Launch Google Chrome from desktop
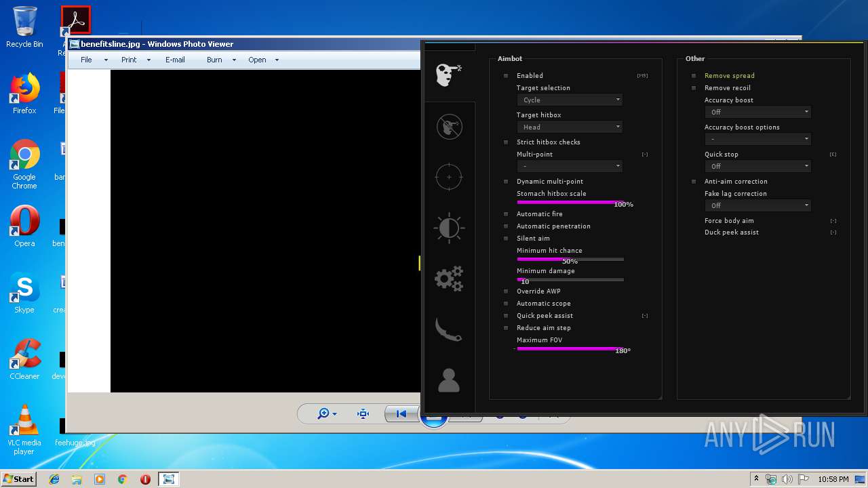The height and width of the screenshot is (488, 868). (x=24, y=164)
